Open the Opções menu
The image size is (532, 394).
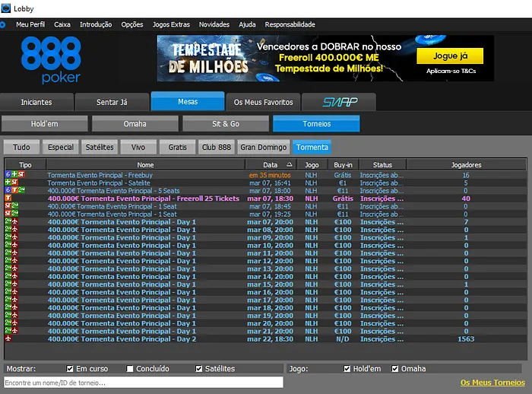pos(132,24)
